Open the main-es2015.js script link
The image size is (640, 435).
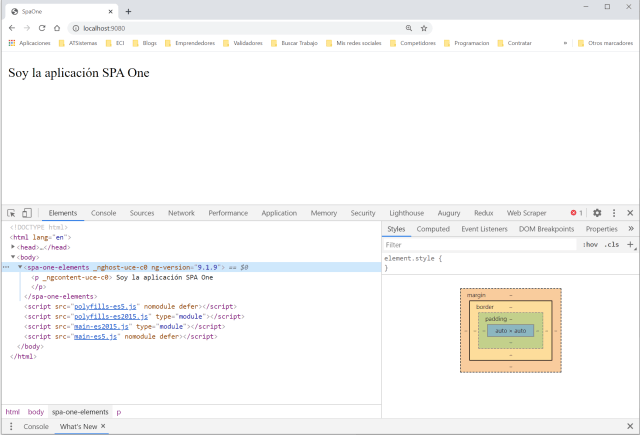tap(101, 326)
